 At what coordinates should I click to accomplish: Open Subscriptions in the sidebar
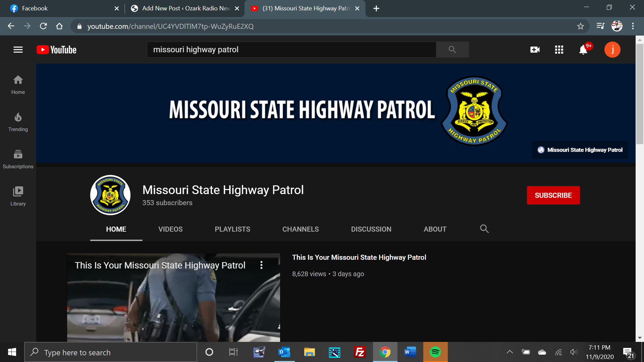click(x=18, y=159)
